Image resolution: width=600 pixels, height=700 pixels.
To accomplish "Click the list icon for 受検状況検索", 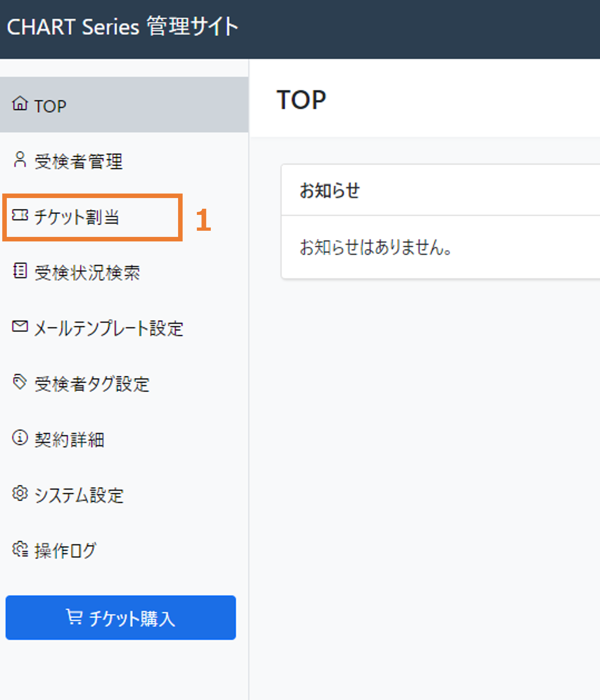I will [x=20, y=271].
